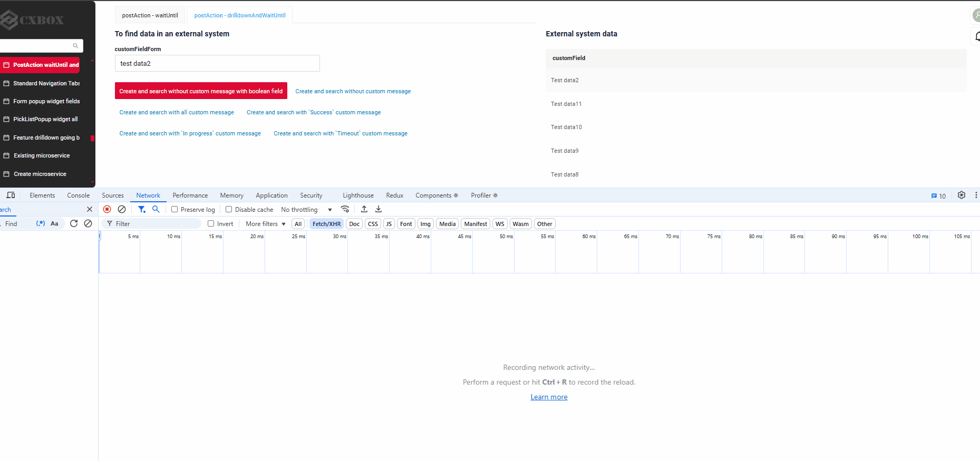Open postAction - drilldownAndWaitUntil tab

click(240, 15)
